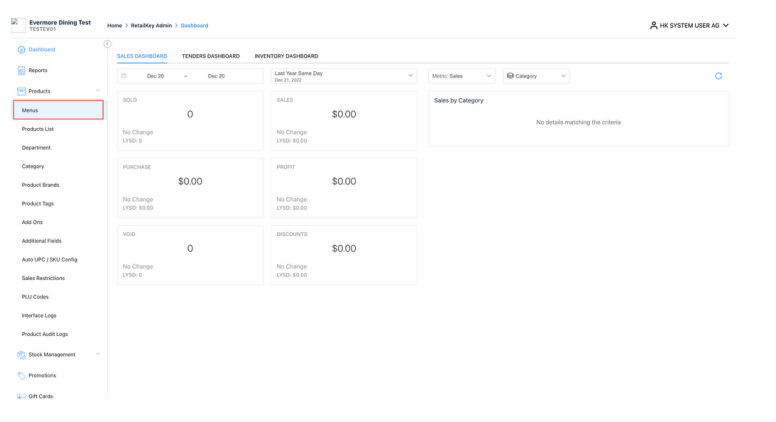The height and width of the screenshot is (422, 776).
Task: Click the Reports icon in sidebar
Action: coord(23,70)
